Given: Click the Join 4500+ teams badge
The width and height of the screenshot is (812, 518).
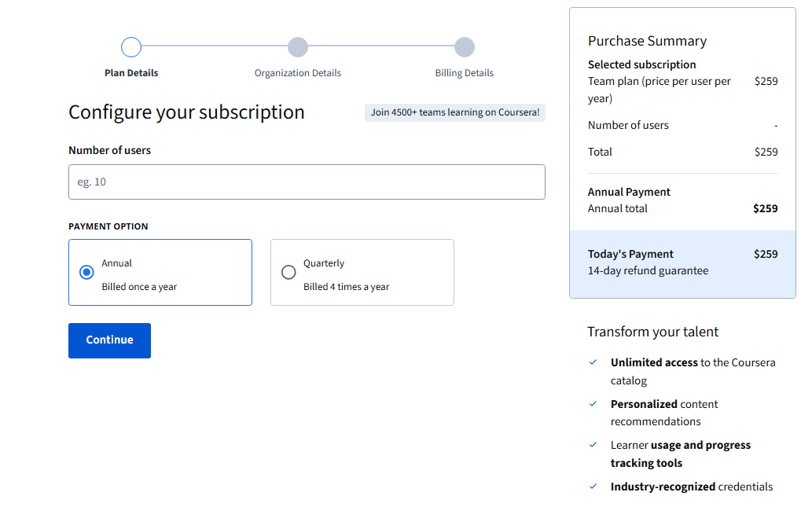Looking at the screenshot, I should pyautogui.click(x=455, y=112).
